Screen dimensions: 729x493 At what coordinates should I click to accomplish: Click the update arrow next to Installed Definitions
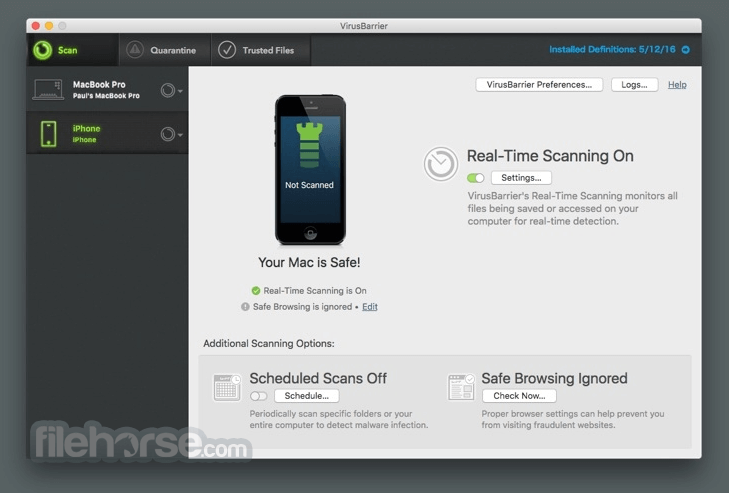(686, 49)
